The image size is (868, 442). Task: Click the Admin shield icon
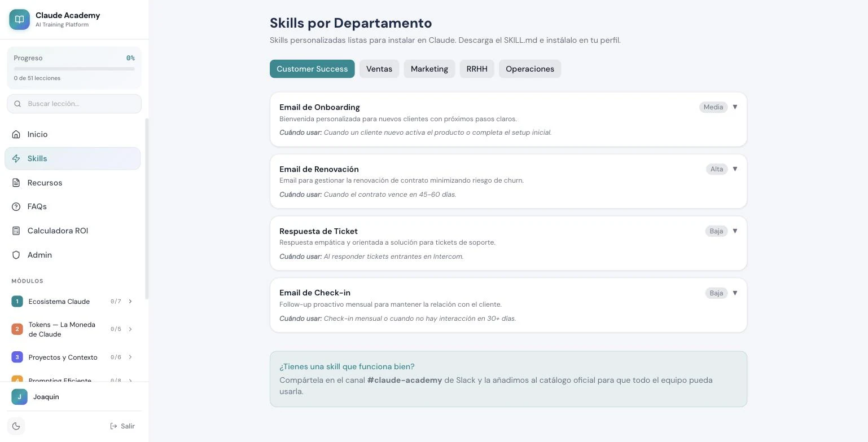click(x=16, y=255)
